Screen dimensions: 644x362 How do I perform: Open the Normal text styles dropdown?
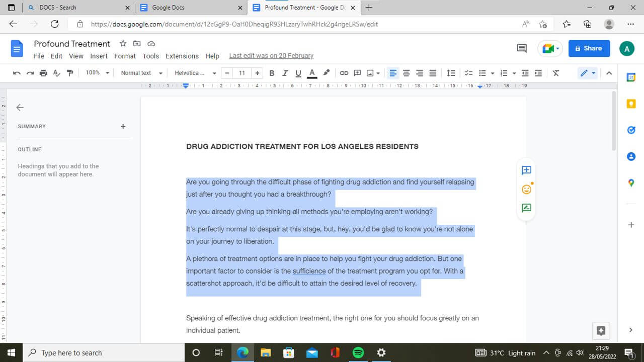click(x=141, y=73)
